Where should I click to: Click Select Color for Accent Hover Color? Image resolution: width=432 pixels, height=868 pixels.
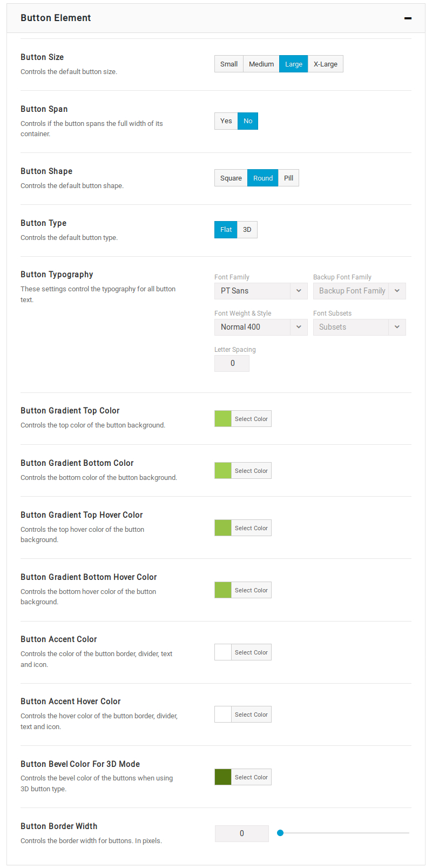[x=251, y=715]
